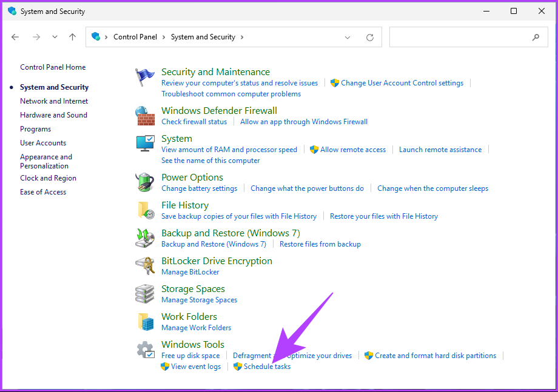Click the search magnifier icon
This screenshot has width=558, height=392.
pos(536,37)
